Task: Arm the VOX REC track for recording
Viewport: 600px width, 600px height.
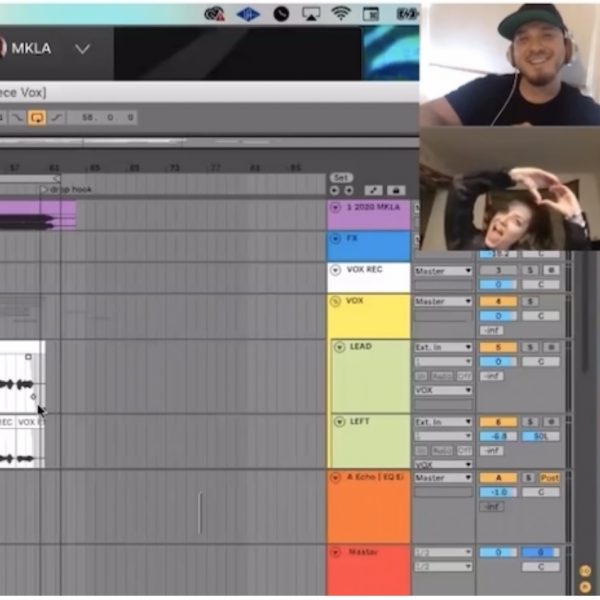Action: [x=551, y=271]
